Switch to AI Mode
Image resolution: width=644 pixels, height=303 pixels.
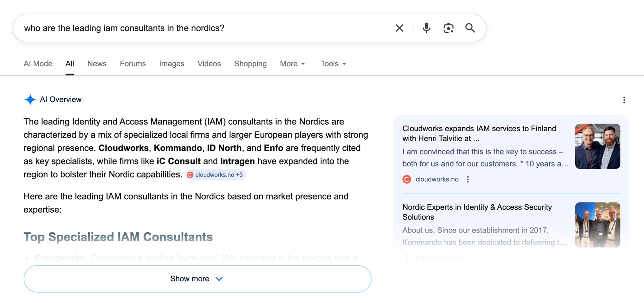38,64
